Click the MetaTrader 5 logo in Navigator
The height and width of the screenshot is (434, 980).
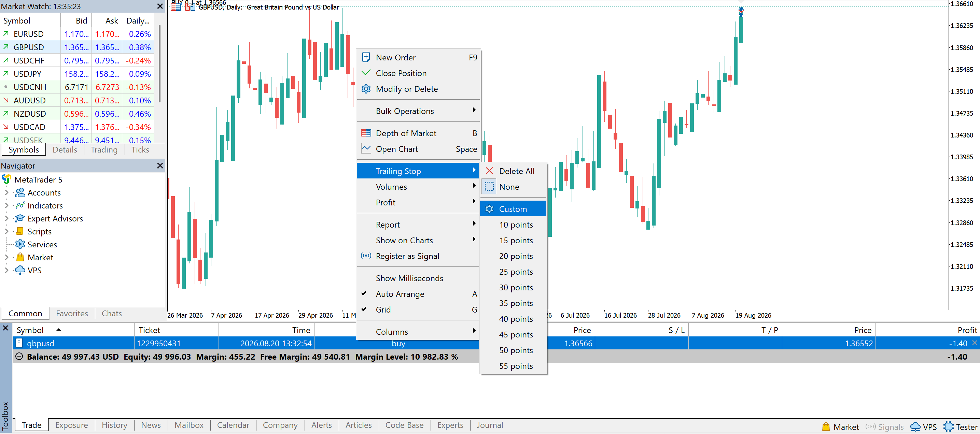[x=6, y=179]
